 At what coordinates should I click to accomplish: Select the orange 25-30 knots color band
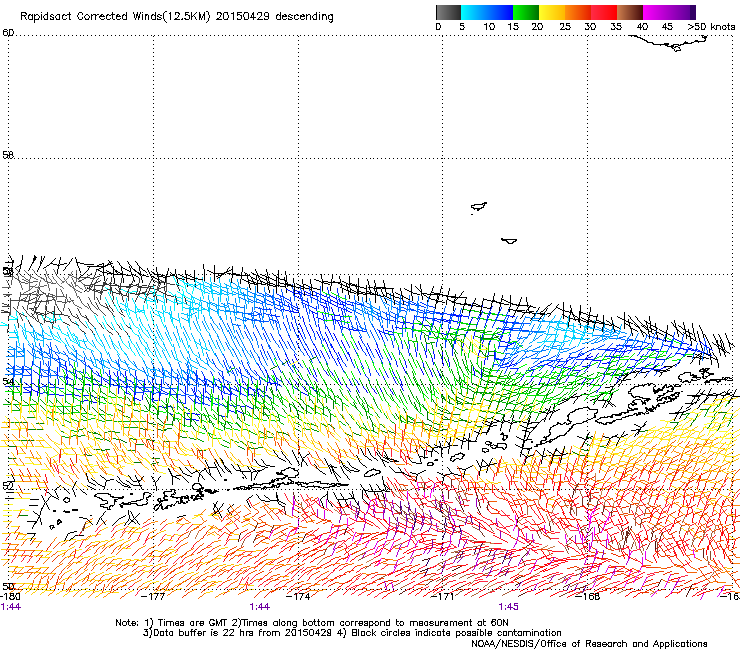pyautogui.click(x=578, y=12)
